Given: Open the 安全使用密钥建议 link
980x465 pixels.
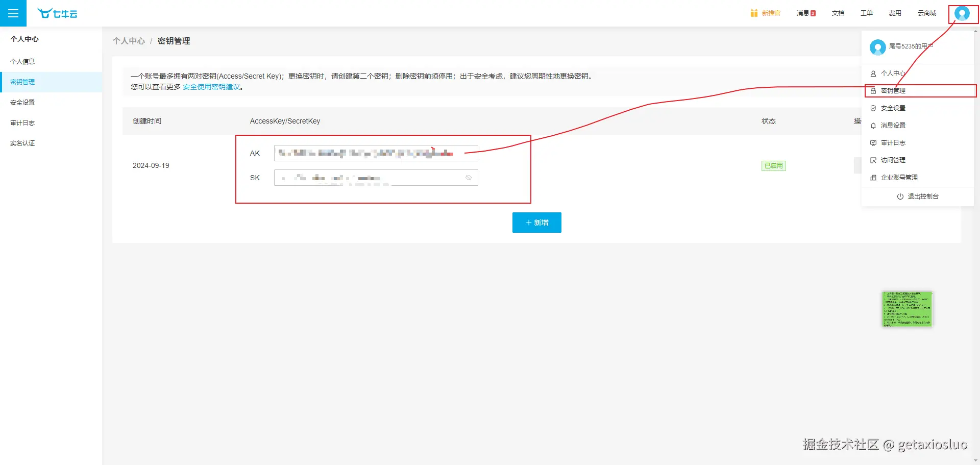Looking at the screenshot, I should [211, 87].
